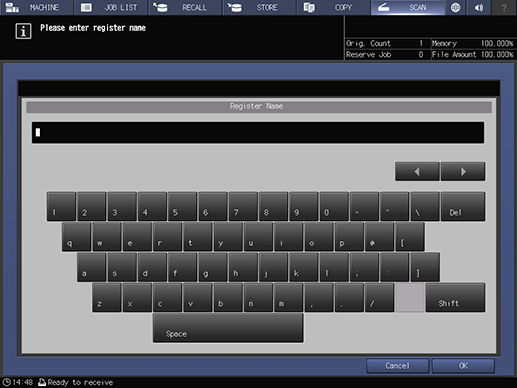Image resolution: width=517 pixels, height=388 pixels.
Task: Click the info icon beside register prompt
Action: pos(23,31)
